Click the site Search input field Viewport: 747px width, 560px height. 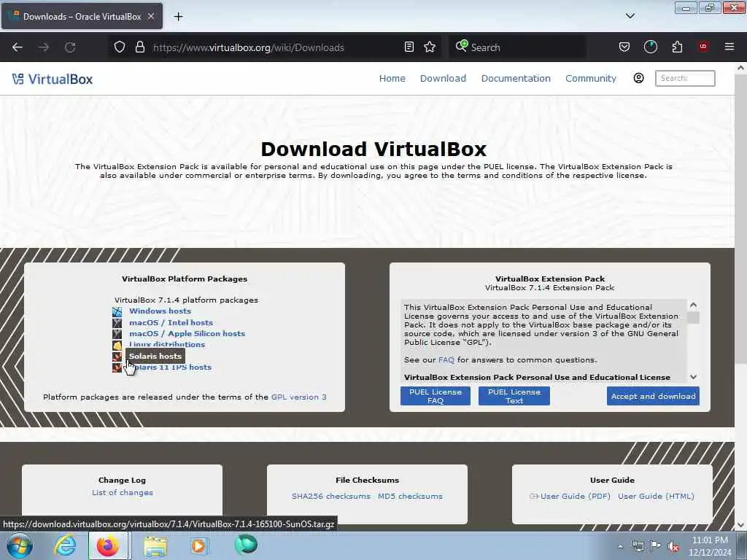click(x=685, y=79)
